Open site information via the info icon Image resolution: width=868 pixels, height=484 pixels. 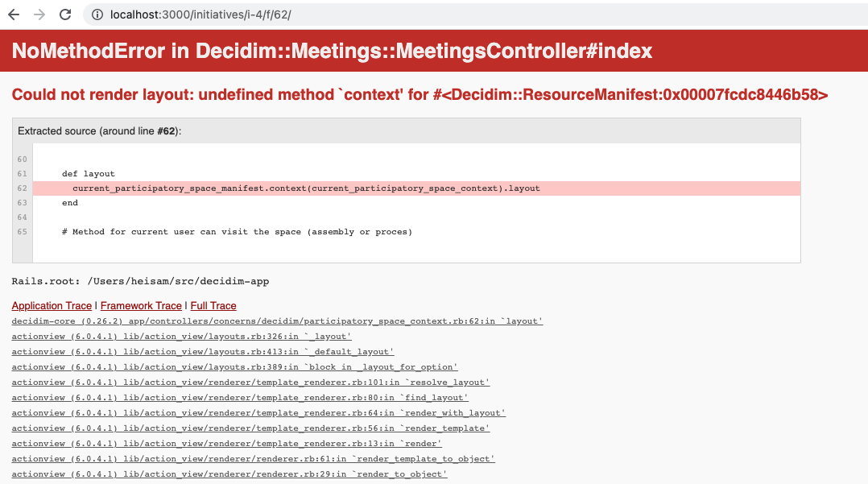(x=96, y=14)
